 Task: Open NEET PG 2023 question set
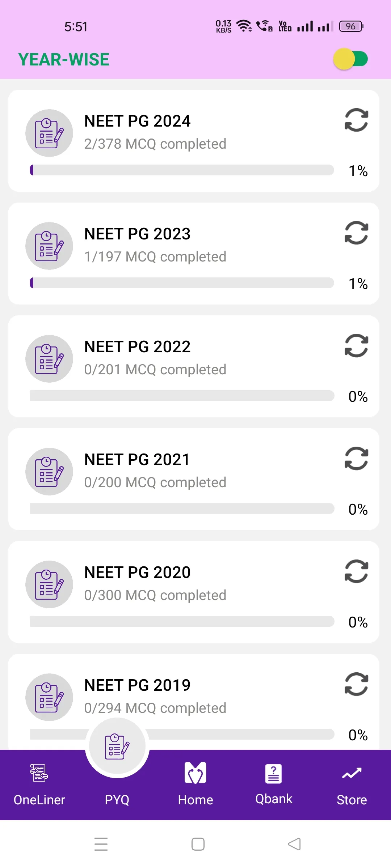click(x=137, y=234)
